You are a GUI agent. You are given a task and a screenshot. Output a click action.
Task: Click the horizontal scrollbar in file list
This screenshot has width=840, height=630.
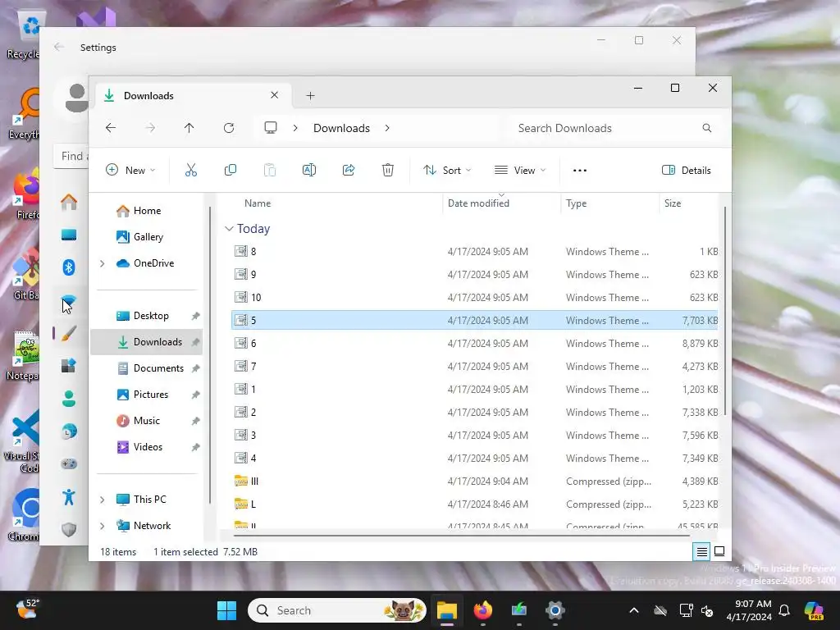pyautogui.click(x=461, y=535)
